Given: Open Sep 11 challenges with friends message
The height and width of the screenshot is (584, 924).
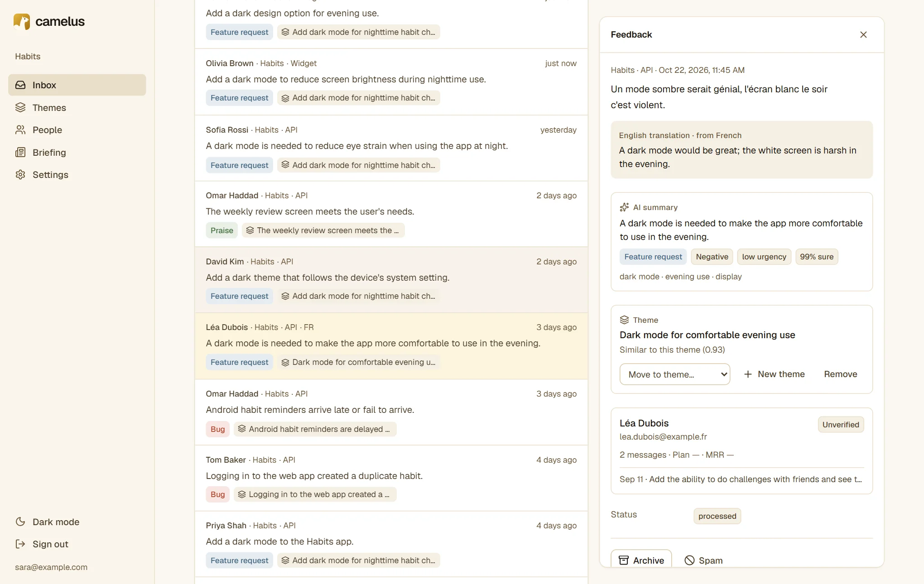Looking at the screenshot, I should point(741,479).
